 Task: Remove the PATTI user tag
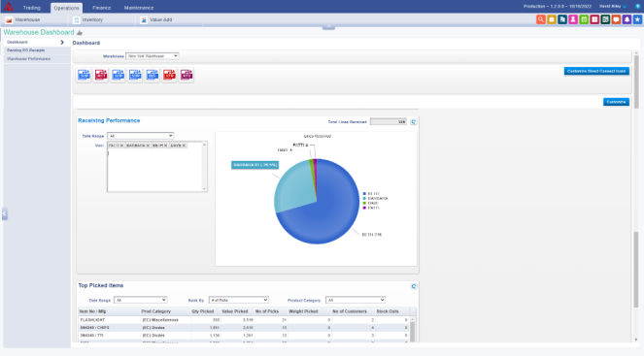tap(121, 146)
